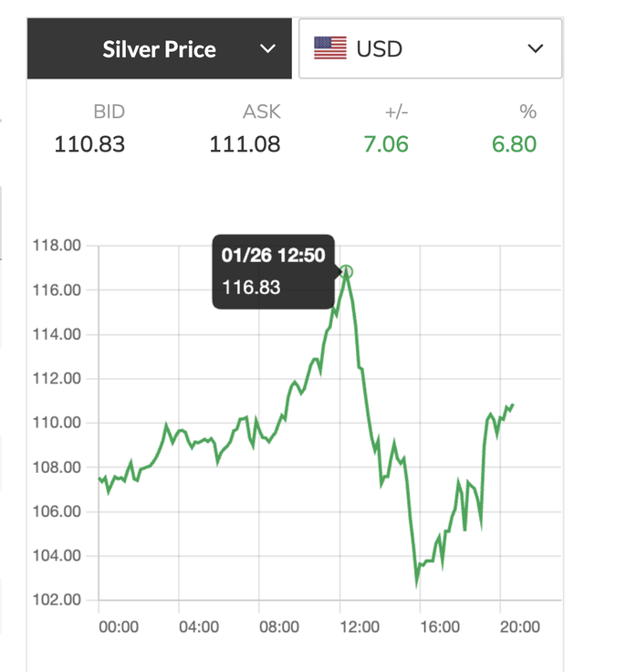
Task: Click the percent change value 6.80
Action: pos(514,144)
